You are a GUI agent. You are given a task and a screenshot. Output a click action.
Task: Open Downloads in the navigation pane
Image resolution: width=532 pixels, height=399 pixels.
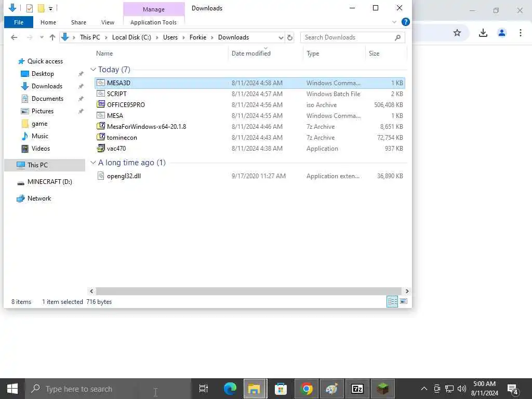pos(47,86)
